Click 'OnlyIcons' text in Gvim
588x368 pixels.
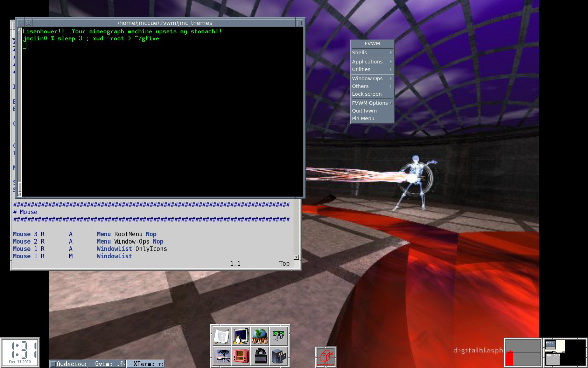[151, 249]
